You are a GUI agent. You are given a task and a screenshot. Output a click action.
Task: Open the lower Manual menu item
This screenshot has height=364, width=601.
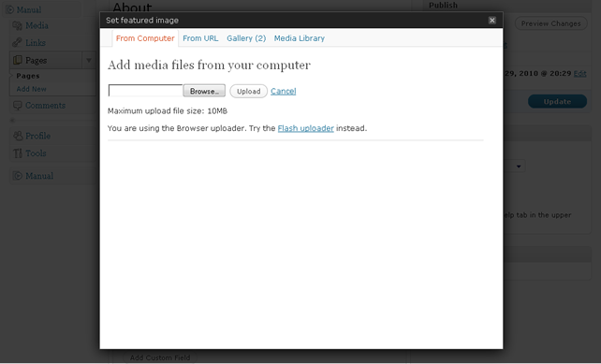(39, 176)
